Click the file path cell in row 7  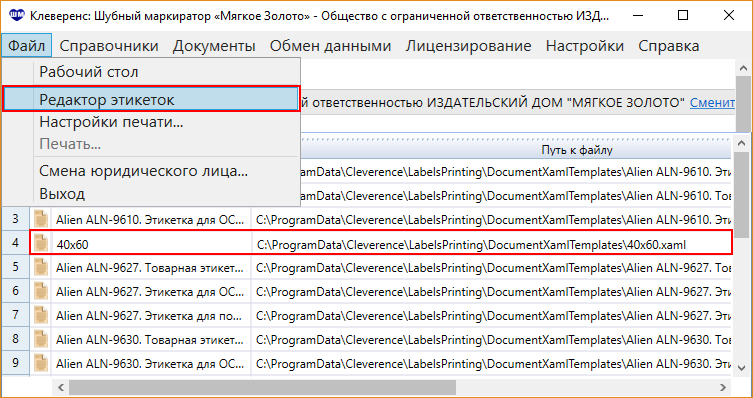pyautogui.click(x=491, y=315)
